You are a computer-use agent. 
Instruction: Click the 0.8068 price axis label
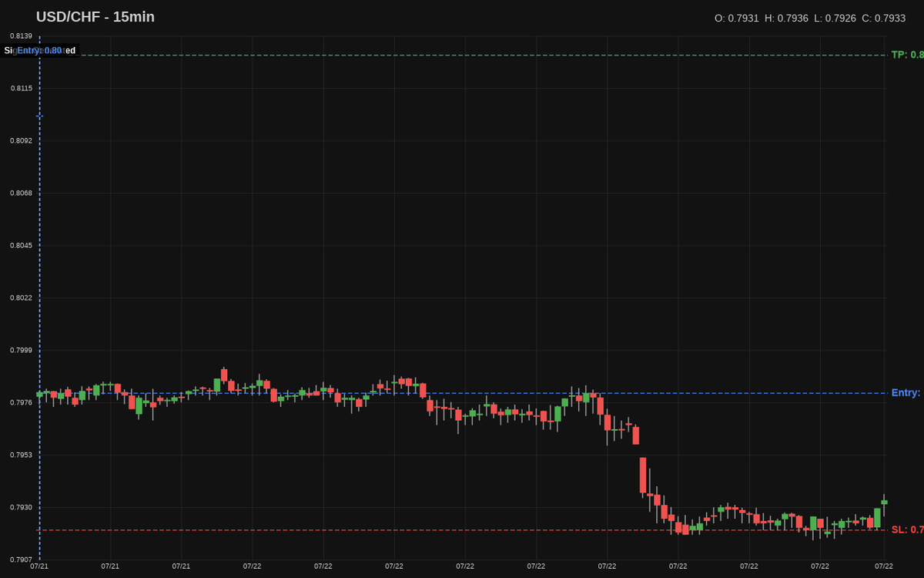click(21, 193)
